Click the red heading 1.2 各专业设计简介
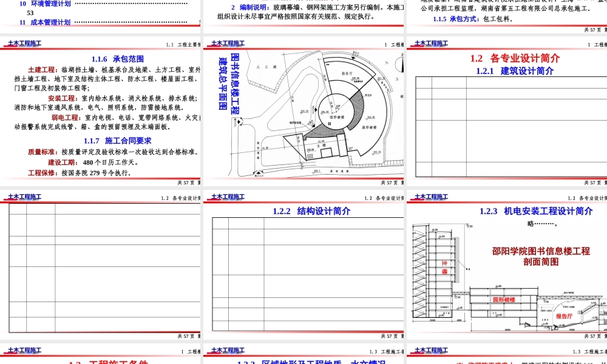607x364 pixels. pyautogui.click(x=515, y=58)
